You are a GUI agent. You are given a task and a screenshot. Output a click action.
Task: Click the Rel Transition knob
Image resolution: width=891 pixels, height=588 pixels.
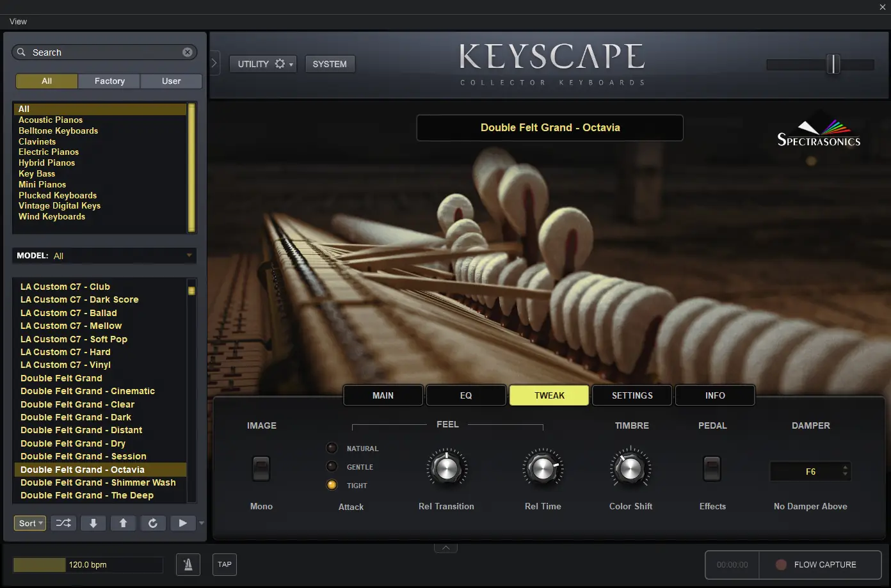coord(446,469)
